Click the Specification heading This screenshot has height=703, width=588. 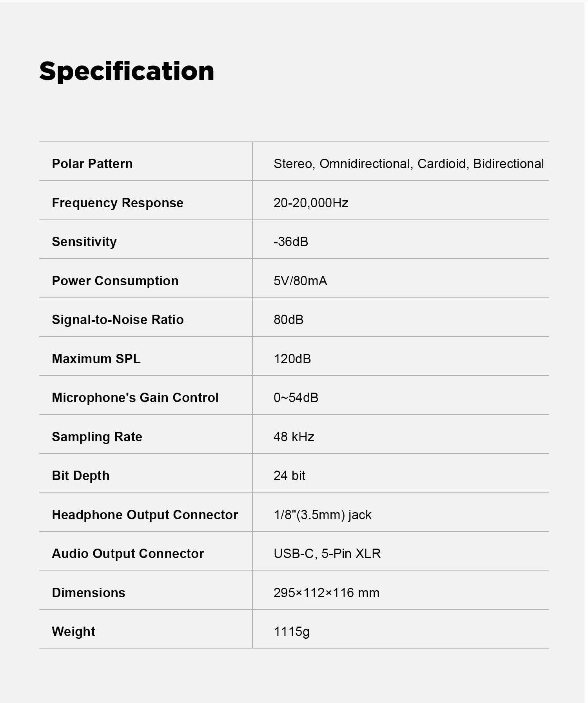click(x=127, y=72)
